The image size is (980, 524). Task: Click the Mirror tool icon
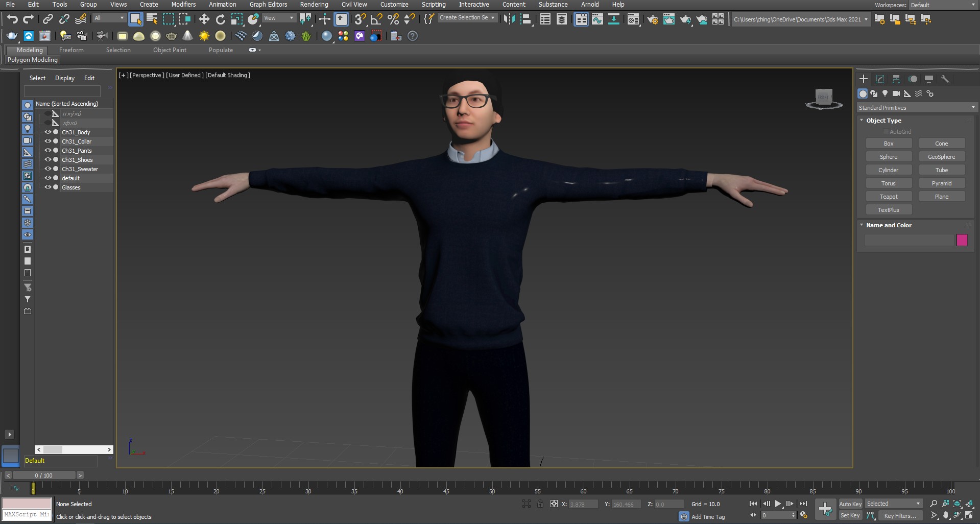pyautogui.click(x=509, y=19)
